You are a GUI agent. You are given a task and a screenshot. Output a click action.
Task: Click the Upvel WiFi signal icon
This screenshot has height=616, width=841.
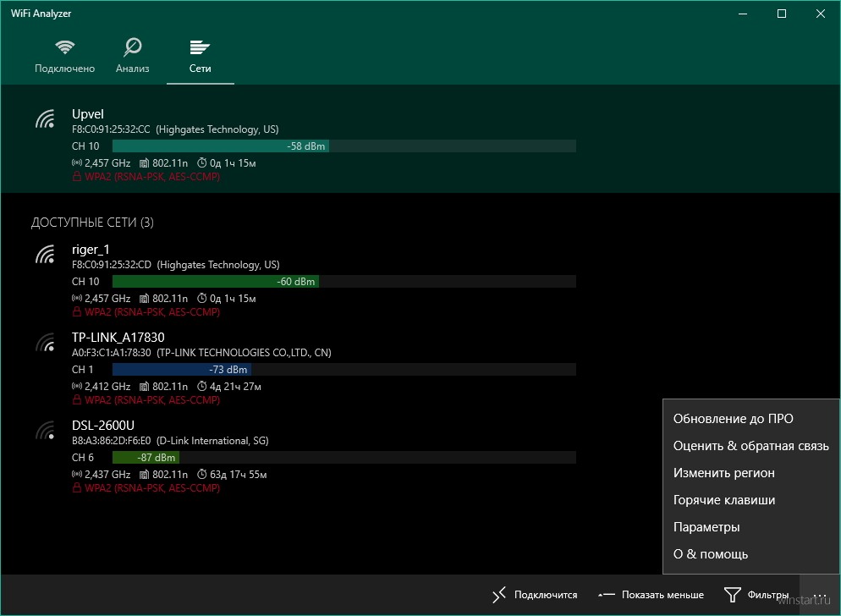tap(46, 118)
